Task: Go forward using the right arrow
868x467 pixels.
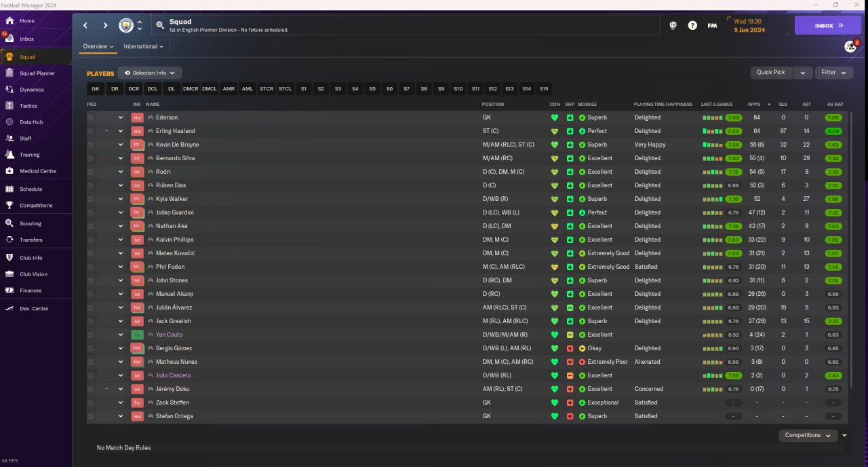Action: (105, 25)
